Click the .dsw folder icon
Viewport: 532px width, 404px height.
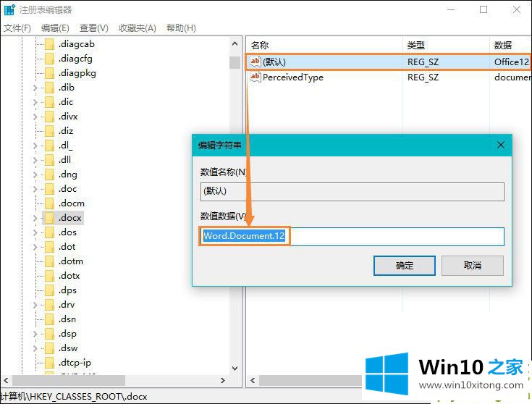coord(49,348)
